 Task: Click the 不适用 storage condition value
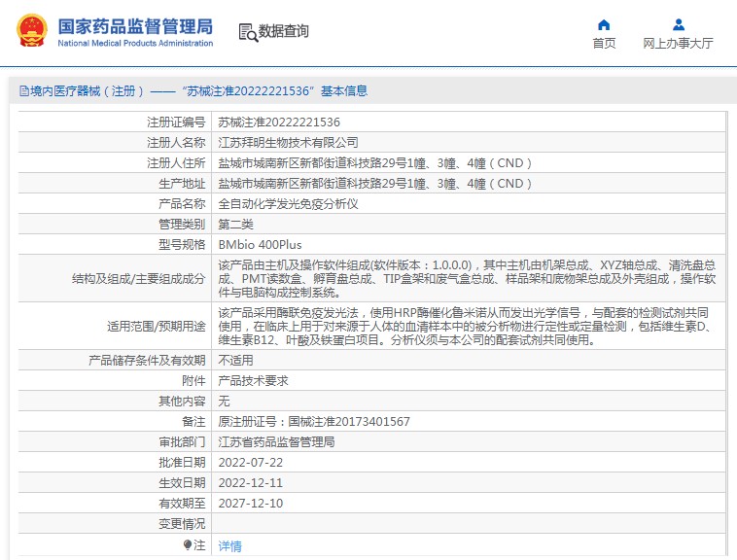pos(235,361)
